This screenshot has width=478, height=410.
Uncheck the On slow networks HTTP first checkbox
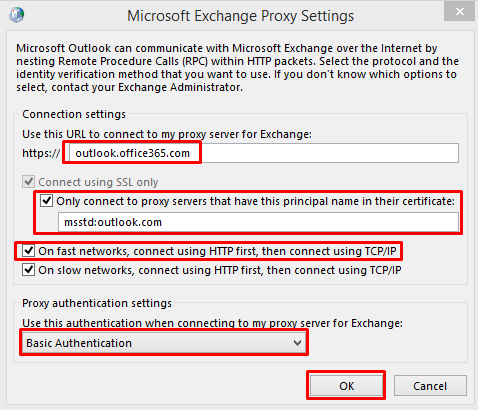tap(28, 269)
